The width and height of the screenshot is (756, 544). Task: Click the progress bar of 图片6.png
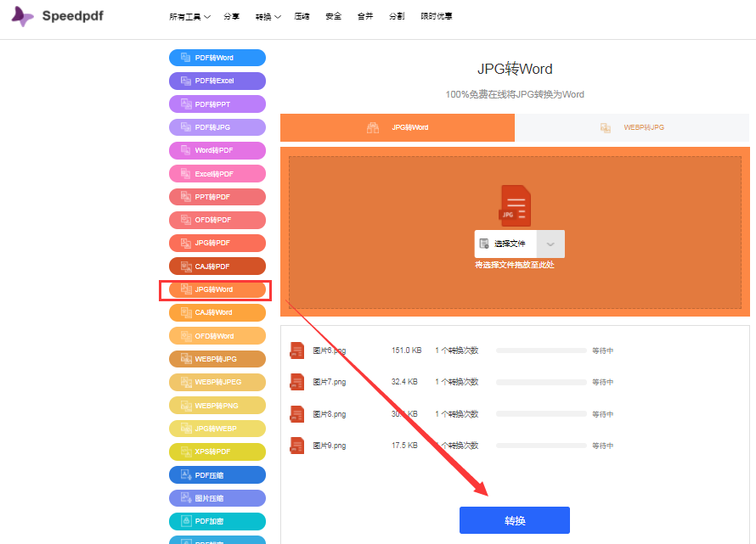541,351
